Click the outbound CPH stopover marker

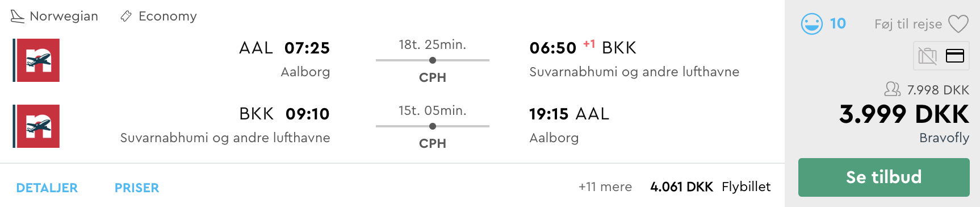(433, 60)
